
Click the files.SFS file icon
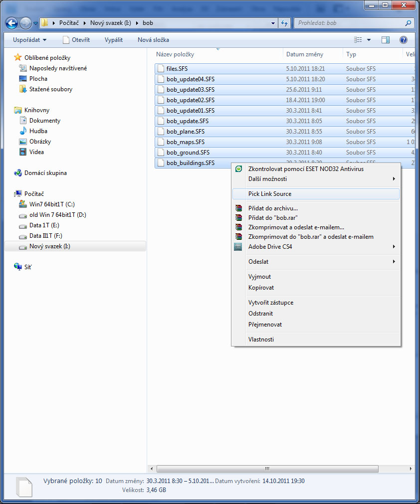161,68
